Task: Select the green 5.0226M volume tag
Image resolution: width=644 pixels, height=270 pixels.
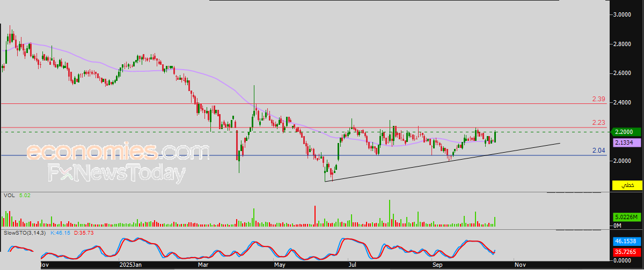Action: coord(627,217)
